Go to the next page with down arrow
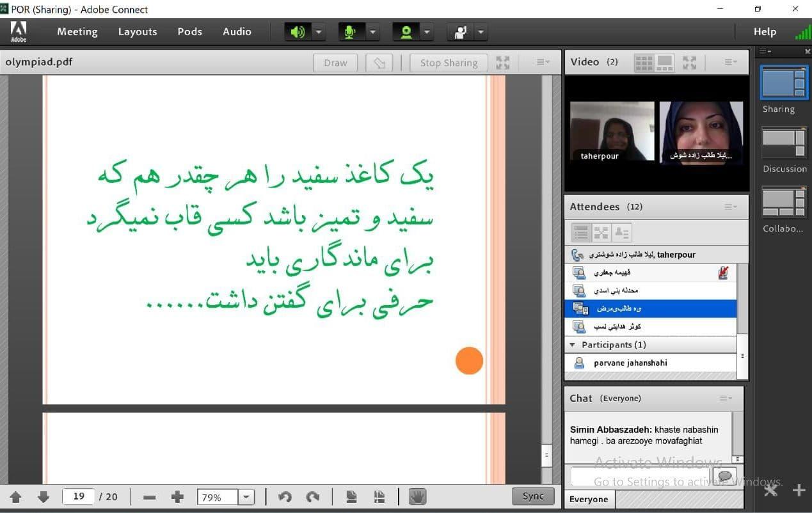Screen dimensions: 812x513 pyautogui.click(x=44, y=497)
